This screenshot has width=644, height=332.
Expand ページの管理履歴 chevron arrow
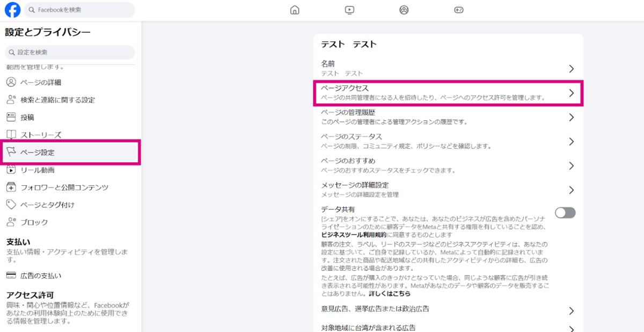(571, 117)
